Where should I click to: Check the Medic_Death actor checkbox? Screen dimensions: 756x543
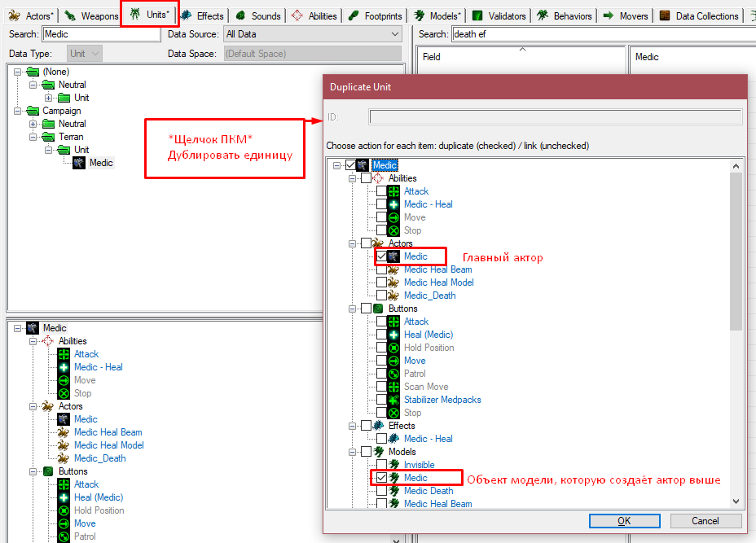[x=381, y=296]
